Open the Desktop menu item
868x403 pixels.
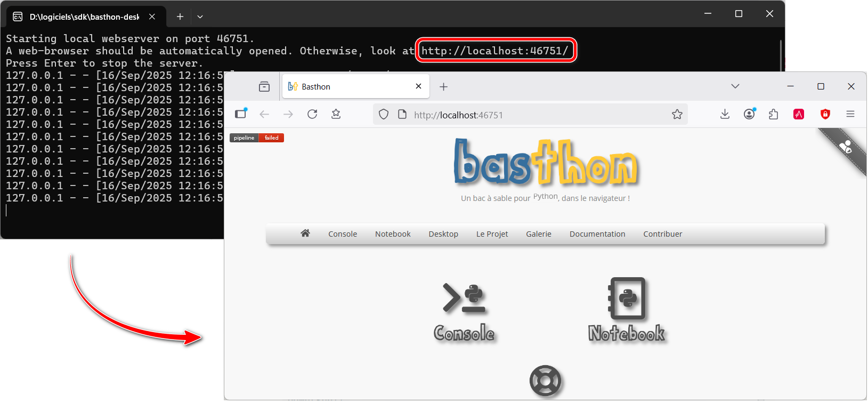click(x=443, y=234)
